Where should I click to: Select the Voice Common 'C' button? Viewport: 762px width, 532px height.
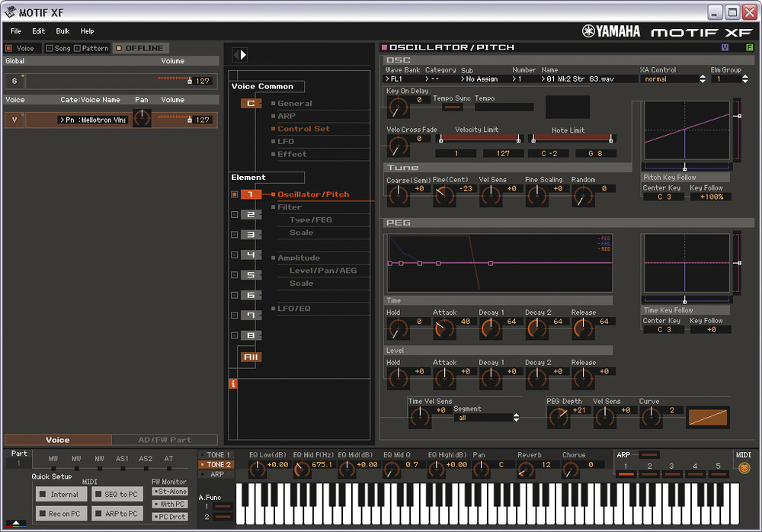coord(251,103)
